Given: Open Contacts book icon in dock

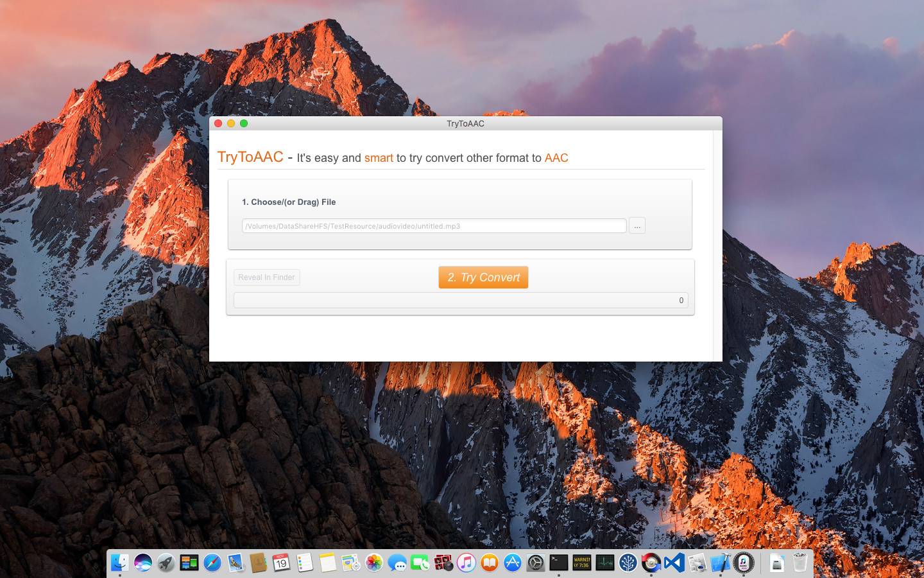Looking at the screenshot, I should pos(259,563).
